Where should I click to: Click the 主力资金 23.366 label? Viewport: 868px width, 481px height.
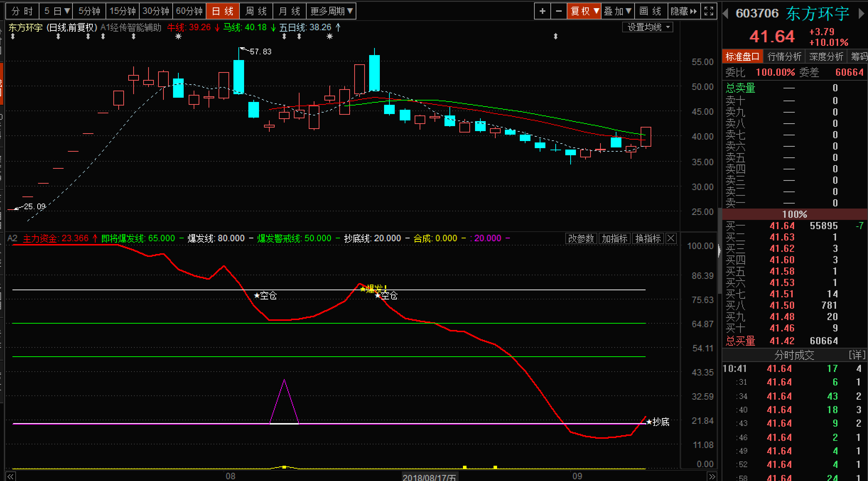pos(60,238)
